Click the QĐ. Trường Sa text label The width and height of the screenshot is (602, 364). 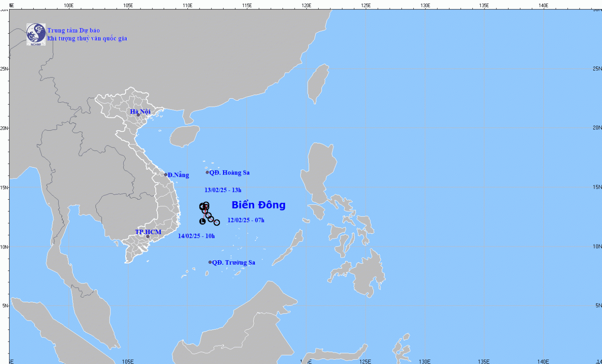click(234, 263)
